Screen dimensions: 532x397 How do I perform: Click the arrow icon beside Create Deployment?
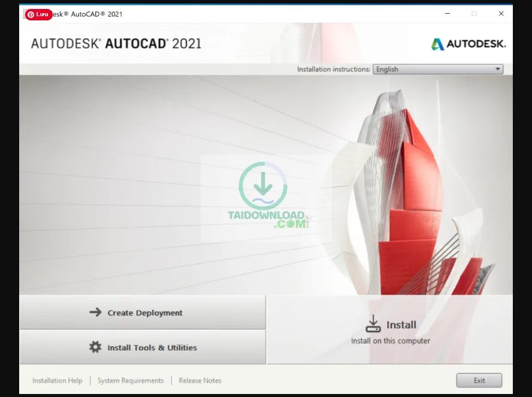coord(95,312)
